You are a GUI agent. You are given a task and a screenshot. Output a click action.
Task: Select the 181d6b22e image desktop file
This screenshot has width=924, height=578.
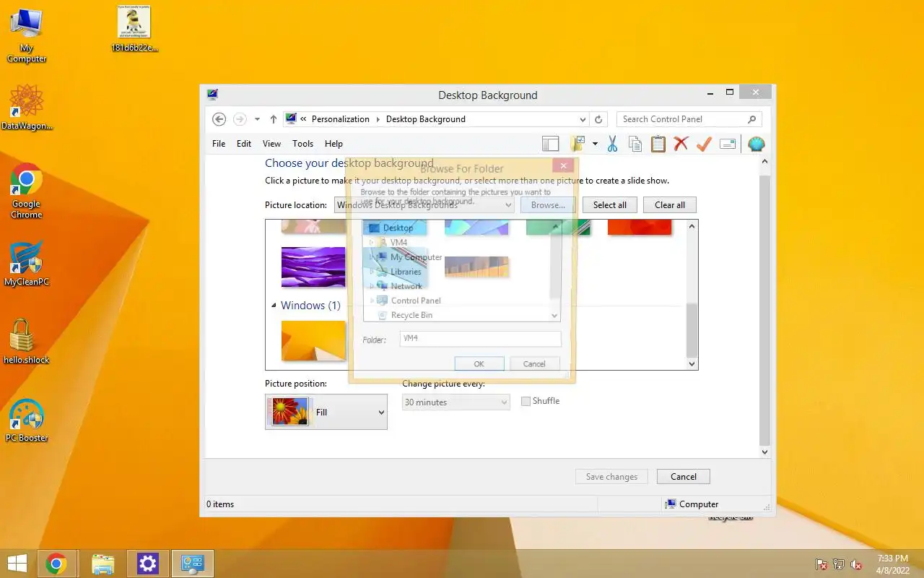134,29
